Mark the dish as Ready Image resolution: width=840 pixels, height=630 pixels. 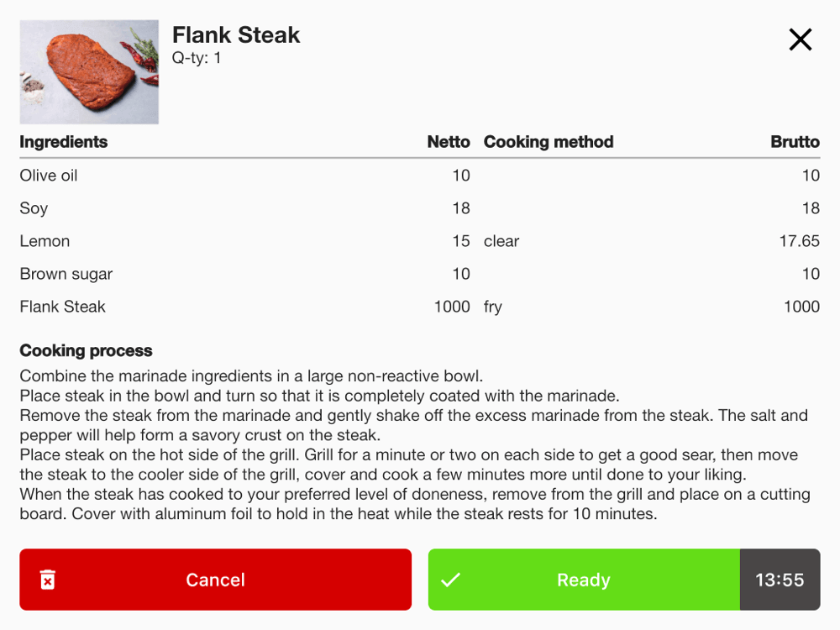tap(583, 580)
